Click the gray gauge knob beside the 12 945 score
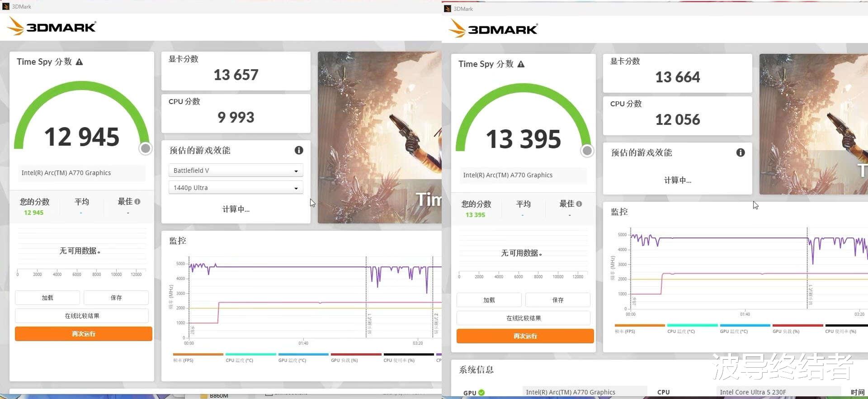Screen dimensions: 868x399 pyautogui.click(x=146, y=148)
